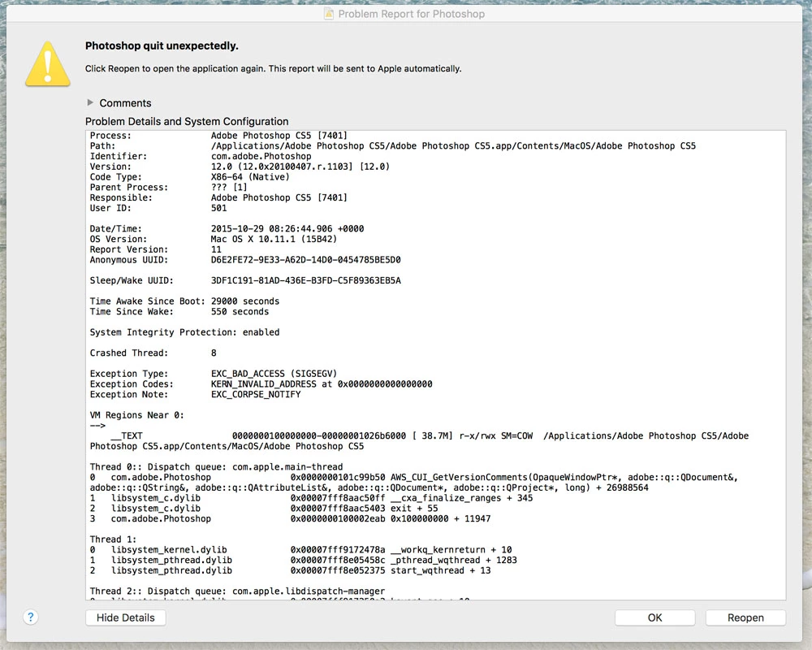Click 'EXC_BAD_ACCESS (SIGSEGV)' exception type
Image resolution: width=812 pixels, height=650 pixels.
click(274, 375)
